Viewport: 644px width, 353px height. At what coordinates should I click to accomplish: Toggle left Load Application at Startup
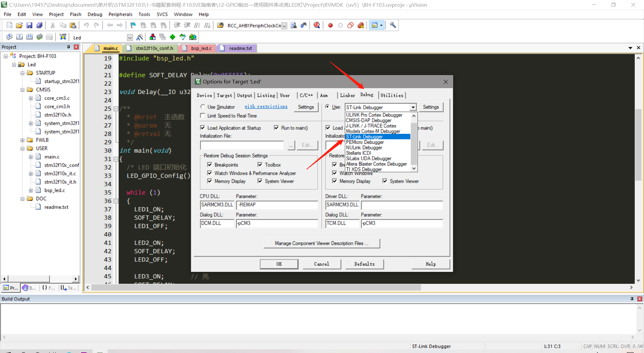(x=203, y=128)
